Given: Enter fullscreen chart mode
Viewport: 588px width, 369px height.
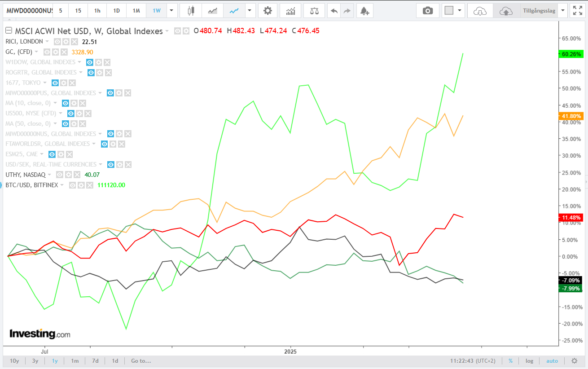Looking at the screenshot, I should (x=576, y=10).
